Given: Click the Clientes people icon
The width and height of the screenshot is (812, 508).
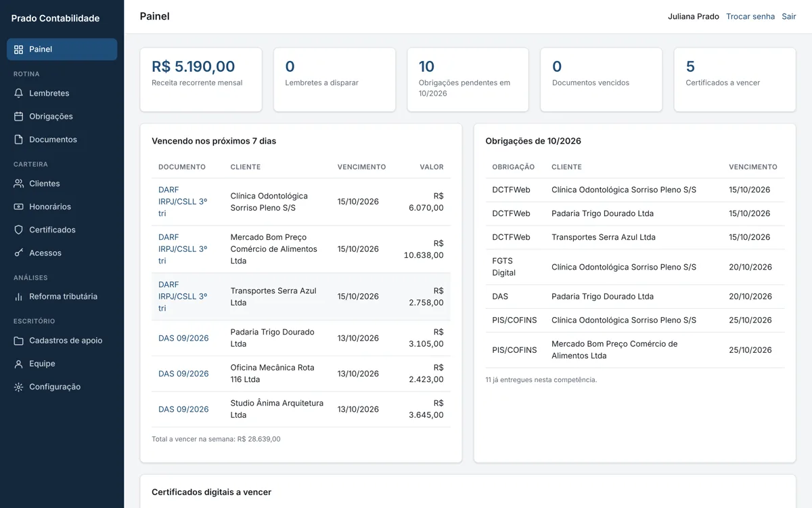Looking at the screenshot, I should click(x=18, y=184).
